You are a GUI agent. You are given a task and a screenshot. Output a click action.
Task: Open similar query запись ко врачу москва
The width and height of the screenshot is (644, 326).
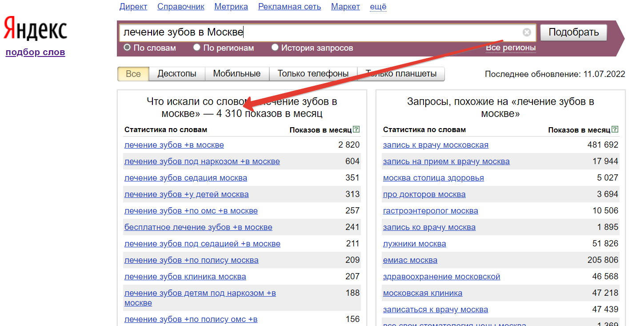[x=429, y=227]
